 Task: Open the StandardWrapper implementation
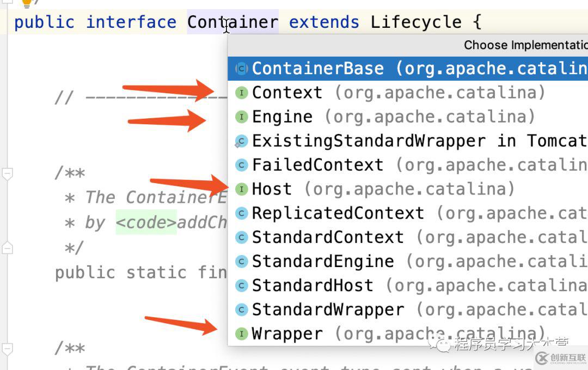point(328,310)
